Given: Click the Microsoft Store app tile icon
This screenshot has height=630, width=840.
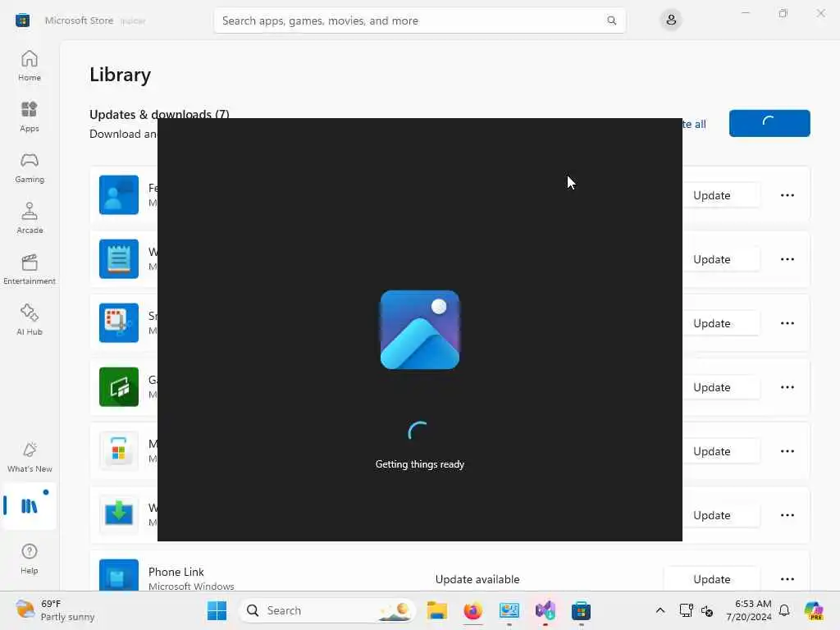Looking at the screenshot, I should click(119, 451).
